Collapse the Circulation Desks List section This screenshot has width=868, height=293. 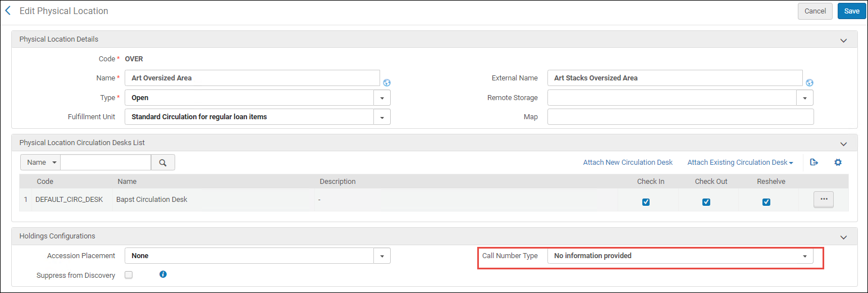tap(843, 144)
